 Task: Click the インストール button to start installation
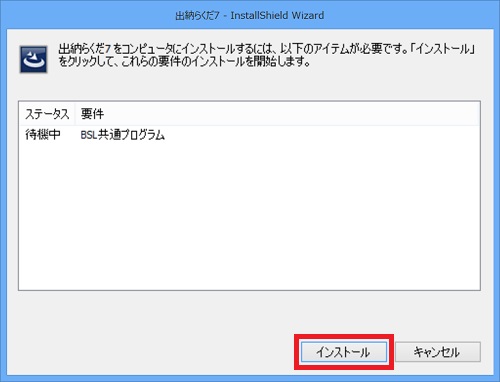coord(344,352)
